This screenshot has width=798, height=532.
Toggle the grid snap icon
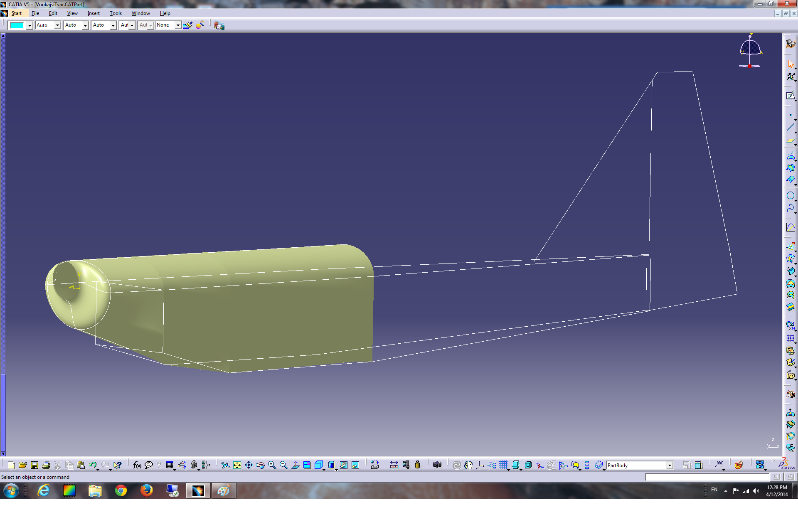coord(503,465)
